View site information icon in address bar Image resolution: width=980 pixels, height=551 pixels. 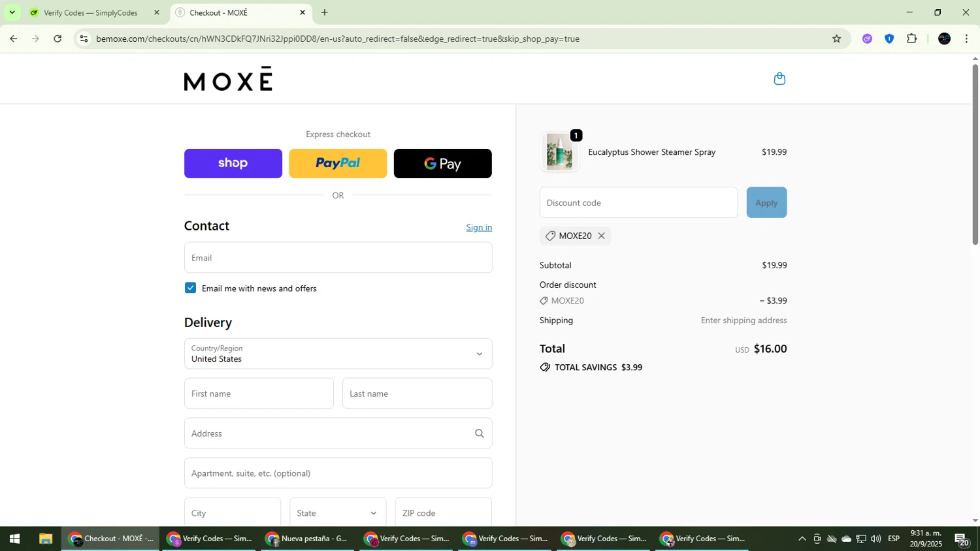(x=84, y=39)
